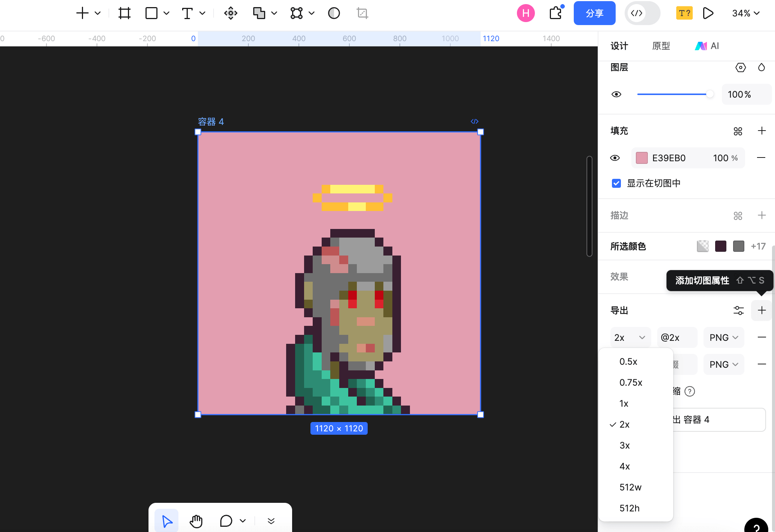Screen dimensions: 775x532
Task: Uncheck 显示在切图中
Action: pos(616,183)
